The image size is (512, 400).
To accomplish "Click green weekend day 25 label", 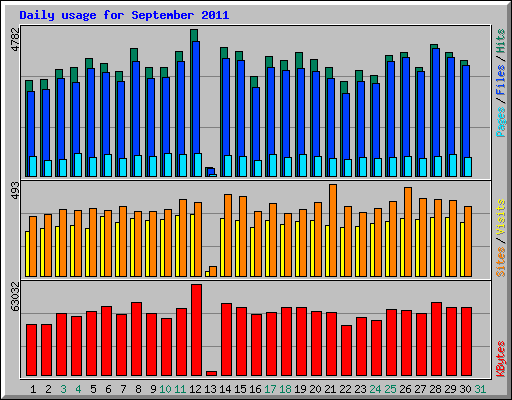I will [x=390, y=389].
